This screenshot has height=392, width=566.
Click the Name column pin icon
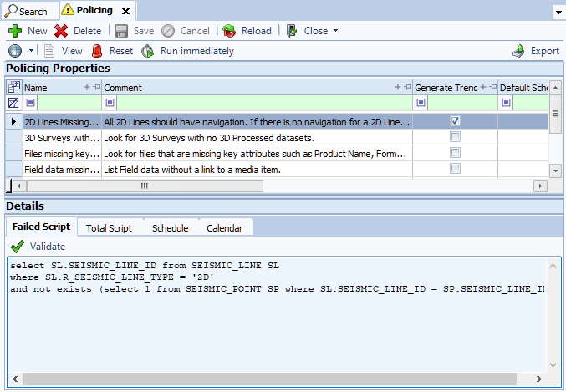point(97,87)
